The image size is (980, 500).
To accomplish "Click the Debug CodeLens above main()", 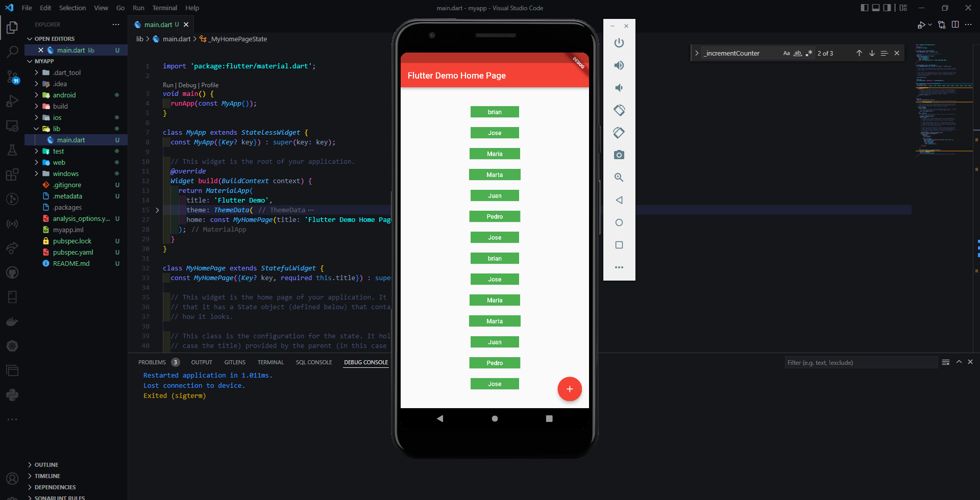I will [x=187, y=85].
